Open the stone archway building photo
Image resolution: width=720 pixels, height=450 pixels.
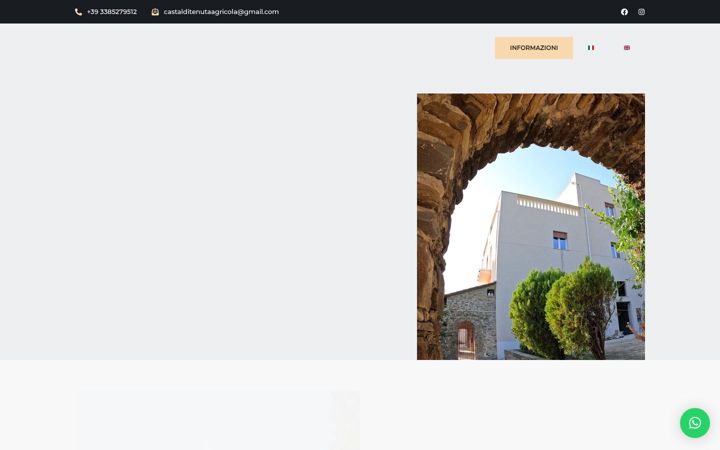click(531, 226)
